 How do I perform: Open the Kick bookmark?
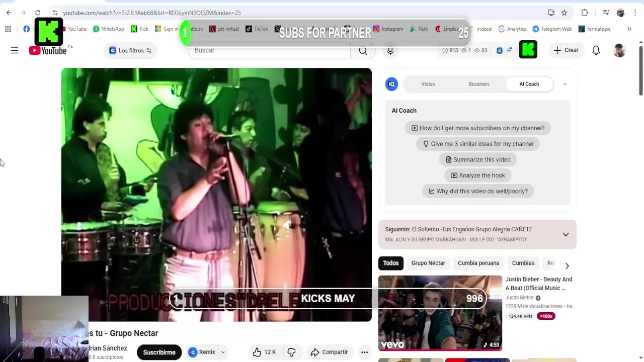[139, 29]
